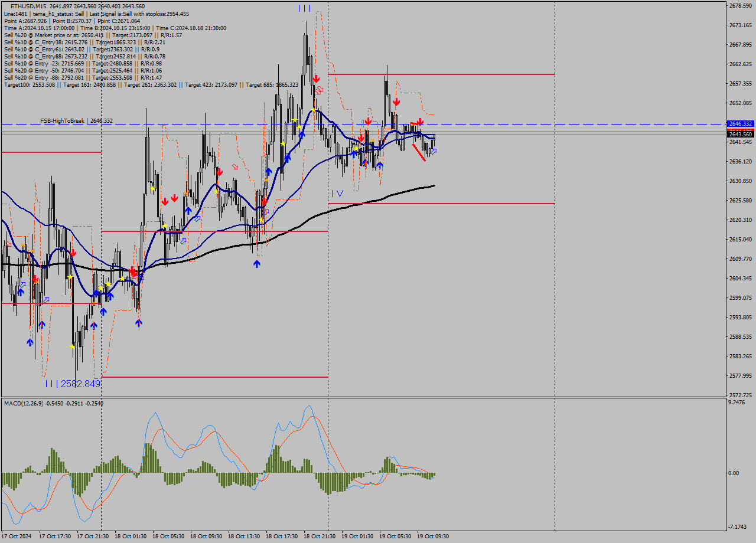Click the 18 Oct 17:30 time axis label
This screenshot has width=756, height=543.
pos(282,537)
